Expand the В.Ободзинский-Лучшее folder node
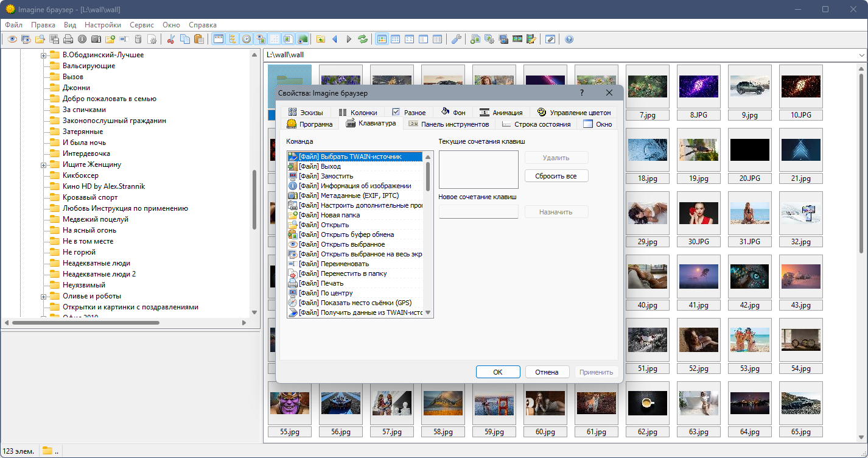The width and height of the screenshot is (868, 458). [44, 55]
